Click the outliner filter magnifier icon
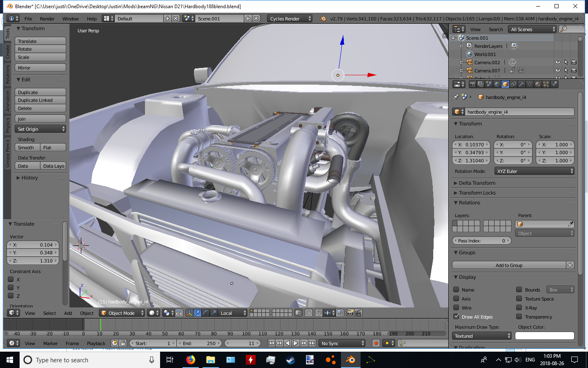Screen dimensions: 588x368 (x=563, y=29)
